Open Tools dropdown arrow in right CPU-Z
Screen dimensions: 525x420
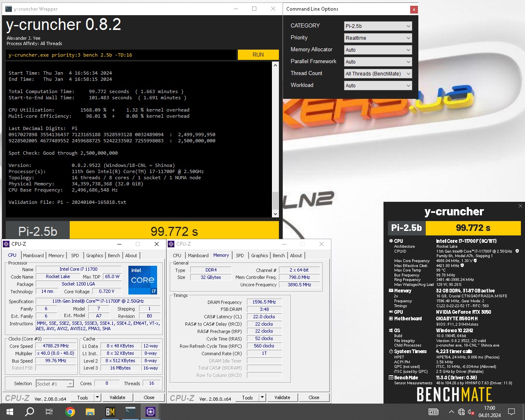[x=262, y=397]
